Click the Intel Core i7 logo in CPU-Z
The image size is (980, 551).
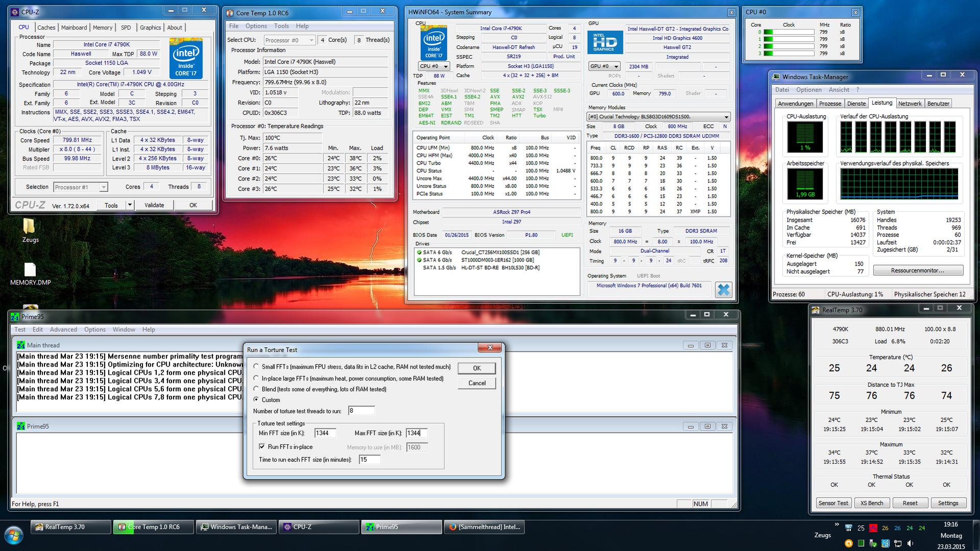[186, 58]
